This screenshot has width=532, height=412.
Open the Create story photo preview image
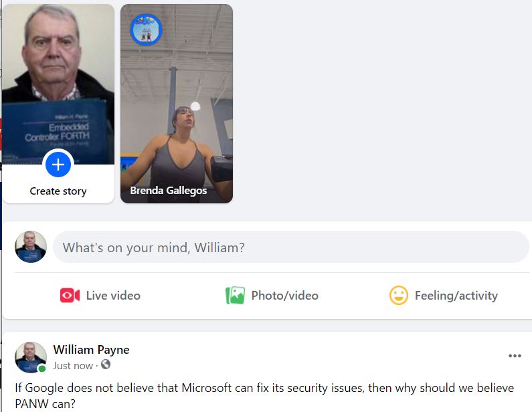click(58, 84)
